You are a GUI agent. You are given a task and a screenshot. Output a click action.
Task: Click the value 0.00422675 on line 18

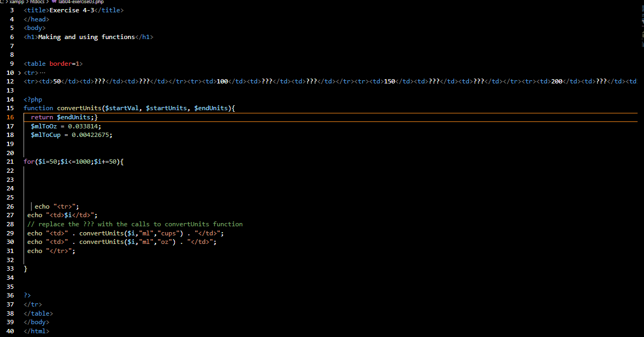pyautogui.click(x=90, y=135)
